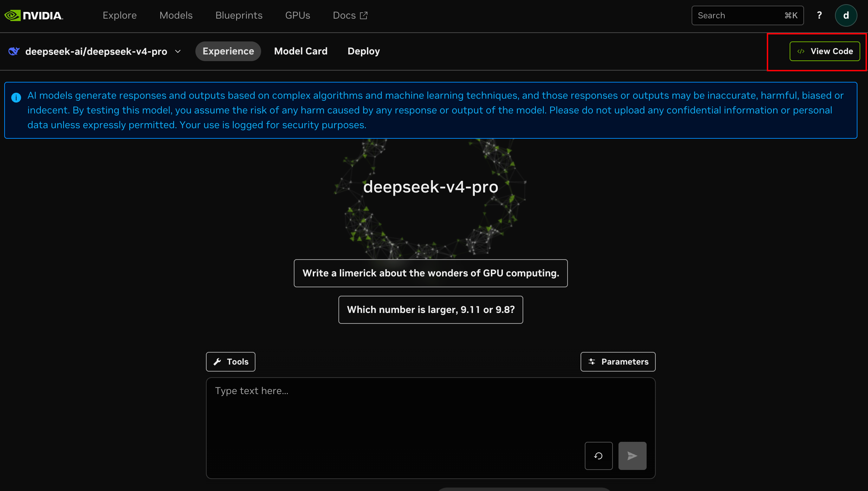Switch to the Deploy tab
The height and width of the screenshot is (491, 868).
point(363,51)
